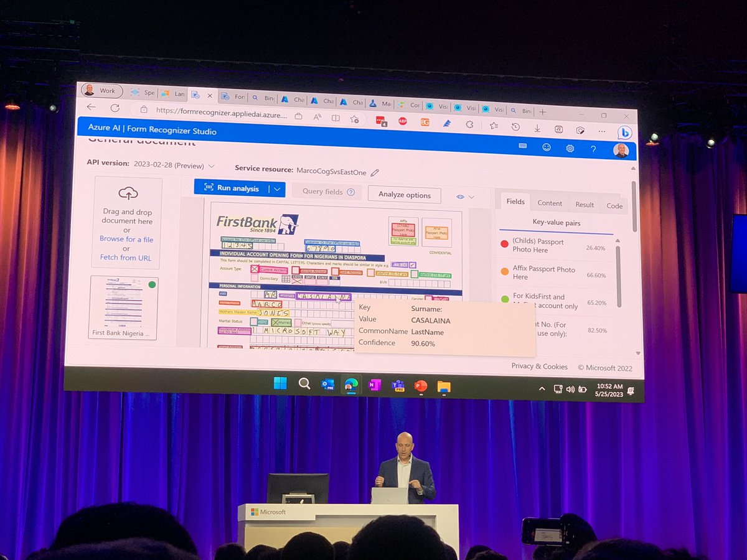Image resolution: width=747 pixels, height=560 pixels.
Task: Open browser Settings and more ellipsis
Action: pyautogui.click(x=601, y=131)
